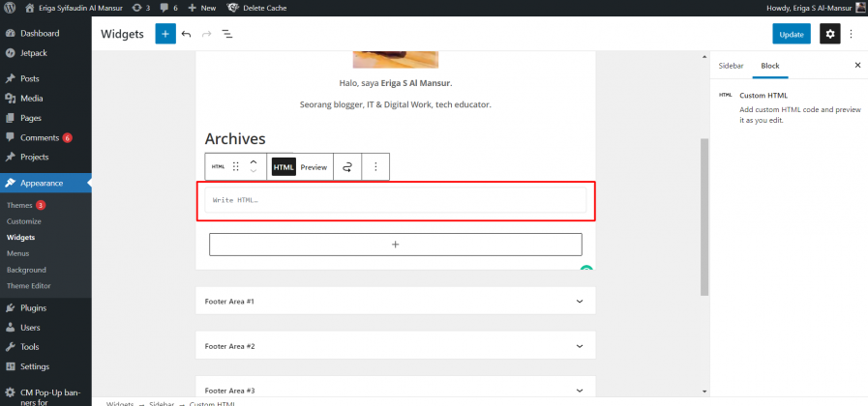The height and width of the screenshot is (406, 868).
Task: Open the Customize link under Appearance
Action: (x=24, y=221)
